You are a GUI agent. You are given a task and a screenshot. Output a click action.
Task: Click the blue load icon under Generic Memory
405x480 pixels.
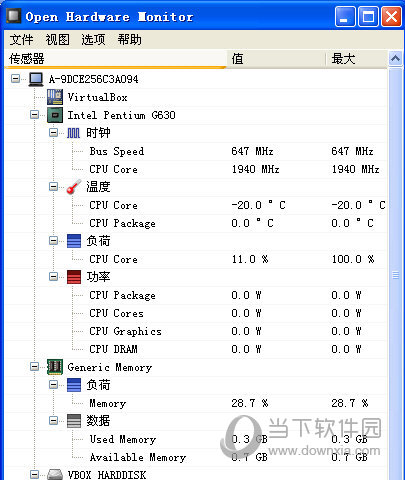click(74, 385)
